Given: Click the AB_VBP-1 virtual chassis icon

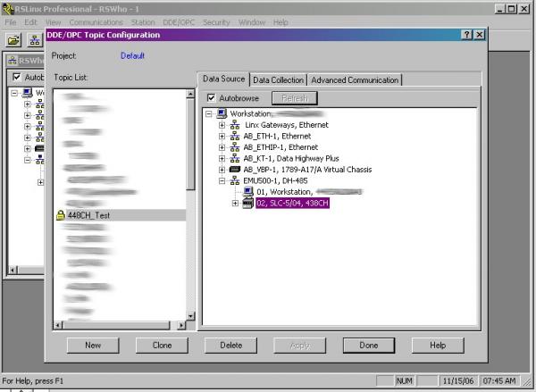Looking at the screenshot, I should 234,169.
